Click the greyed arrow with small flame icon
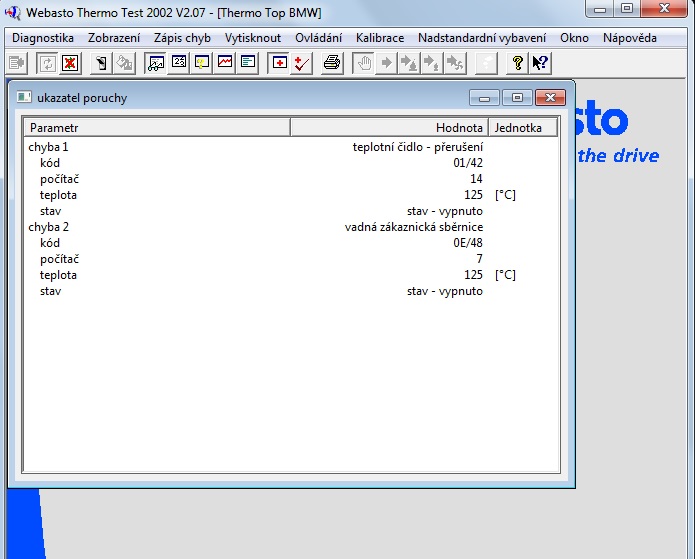This screenshot has height=559, width=695. tap(433, 63)
